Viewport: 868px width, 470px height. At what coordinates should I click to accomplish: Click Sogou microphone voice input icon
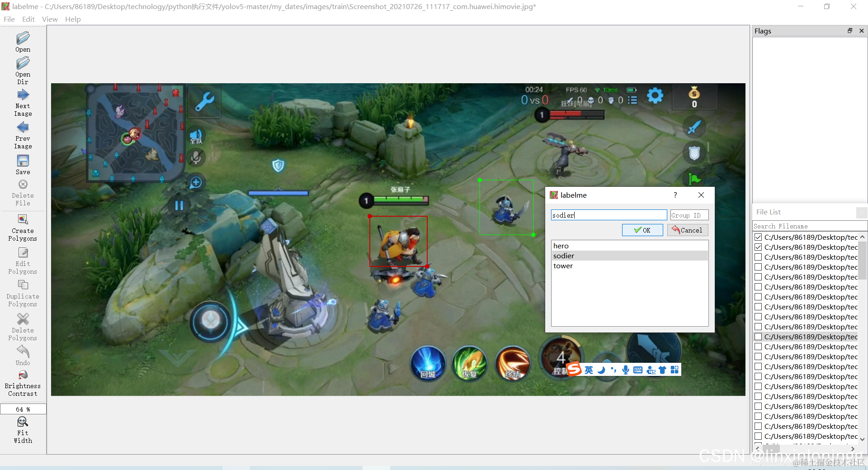[626, 370]
